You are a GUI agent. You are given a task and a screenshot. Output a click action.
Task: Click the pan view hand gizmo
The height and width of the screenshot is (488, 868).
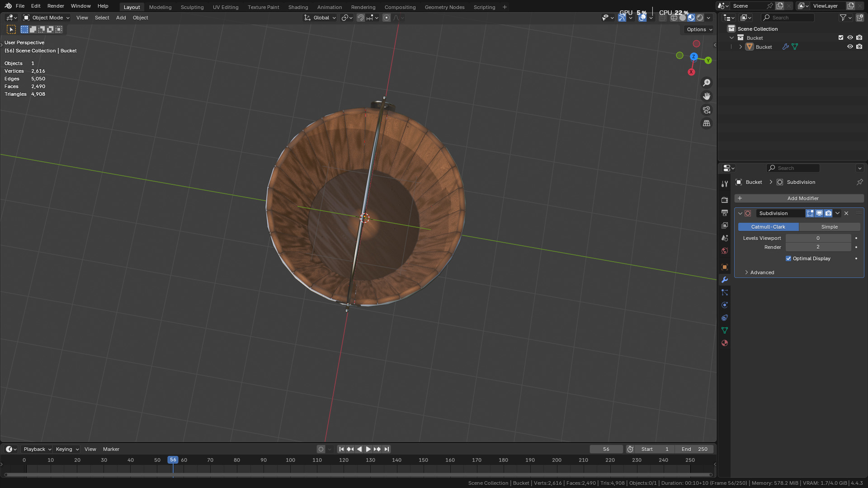click(x=706, y=96)
